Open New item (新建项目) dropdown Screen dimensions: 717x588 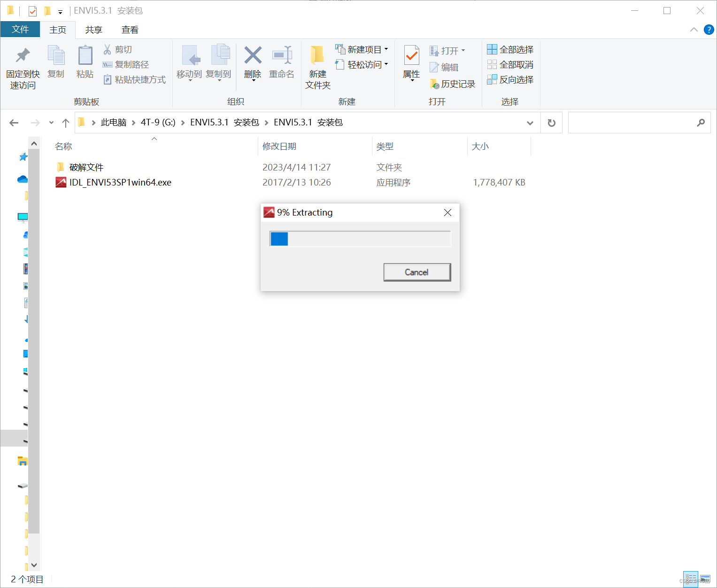point(362,49)
